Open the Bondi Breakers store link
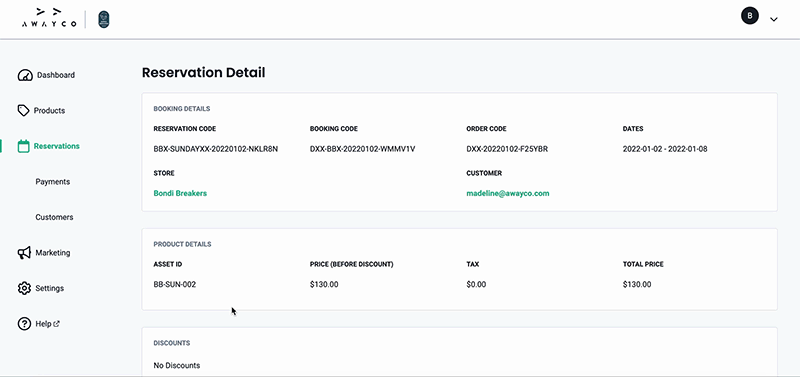Image resolution: width=800 pixels, height=377 pixels. tap(180, 193)
